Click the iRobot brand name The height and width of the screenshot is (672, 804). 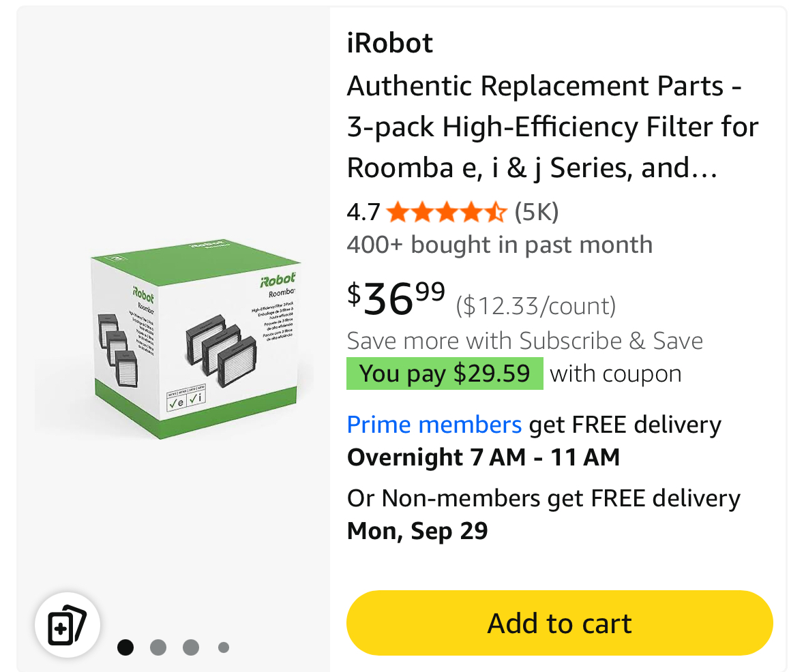coord(389,44)
